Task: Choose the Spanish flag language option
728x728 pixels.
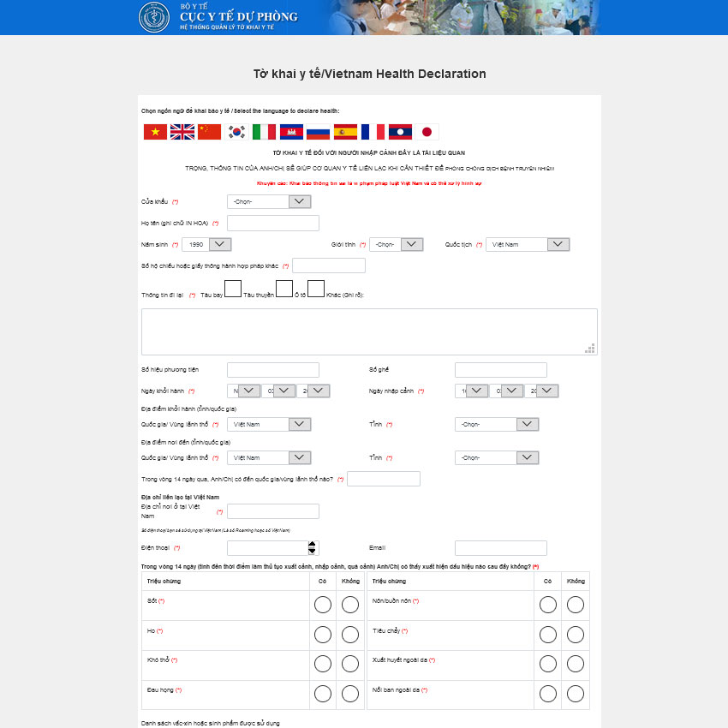Action: [345, 132]
